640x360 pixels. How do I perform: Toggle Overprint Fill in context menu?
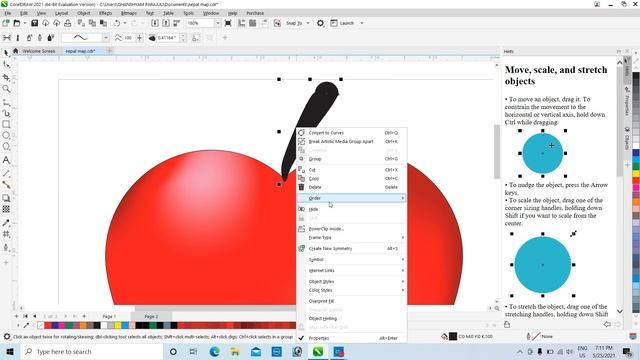(x=351, y=301)
